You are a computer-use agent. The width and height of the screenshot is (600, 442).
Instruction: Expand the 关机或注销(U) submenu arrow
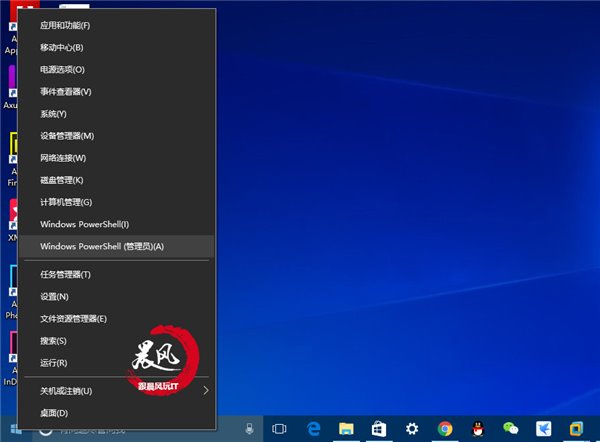pyautogui.click(x=206, y=391)
